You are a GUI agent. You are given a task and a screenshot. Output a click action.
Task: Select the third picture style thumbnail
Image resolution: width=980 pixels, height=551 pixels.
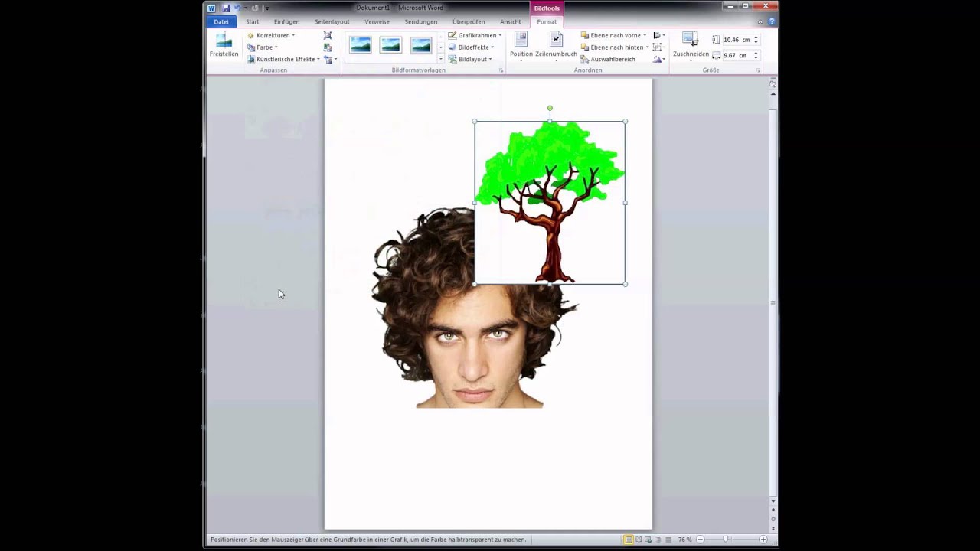point(420,46)
